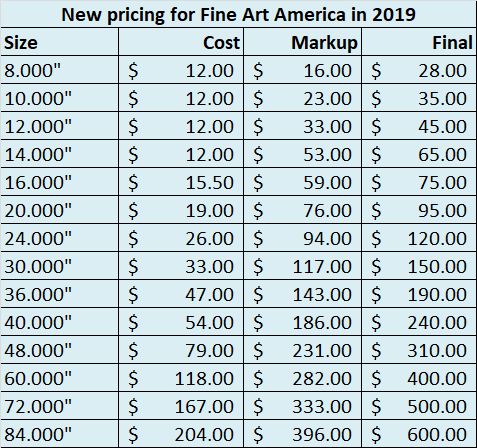The width and height of the screenshot is (477, 448).
Task: Click the Size column header
Action: coord(60,42)
